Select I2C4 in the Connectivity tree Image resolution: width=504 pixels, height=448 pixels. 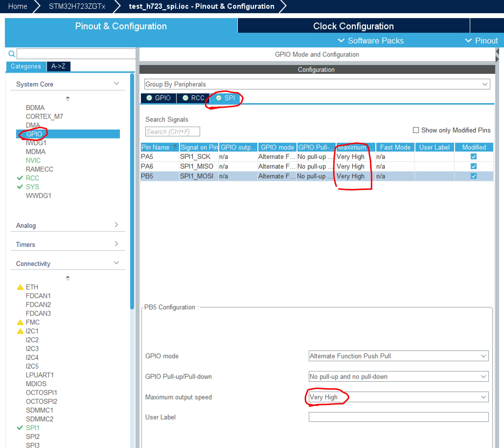click(x=32, y=358)
